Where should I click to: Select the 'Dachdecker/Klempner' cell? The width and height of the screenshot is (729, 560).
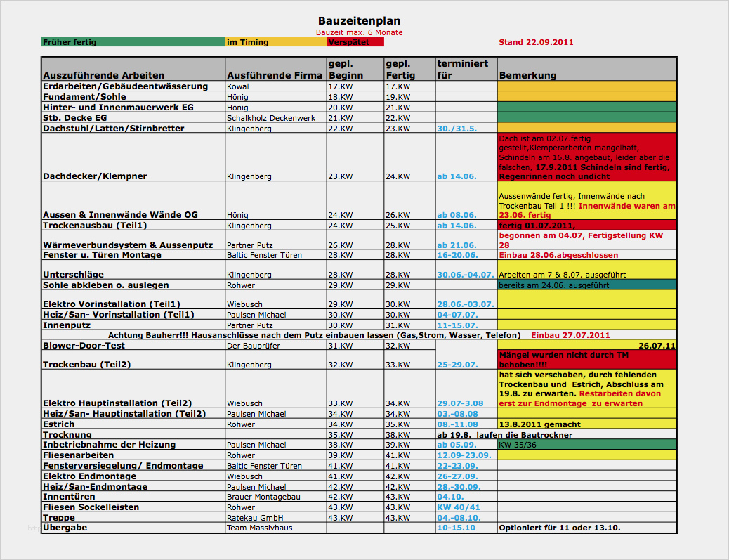pos(133,157)
